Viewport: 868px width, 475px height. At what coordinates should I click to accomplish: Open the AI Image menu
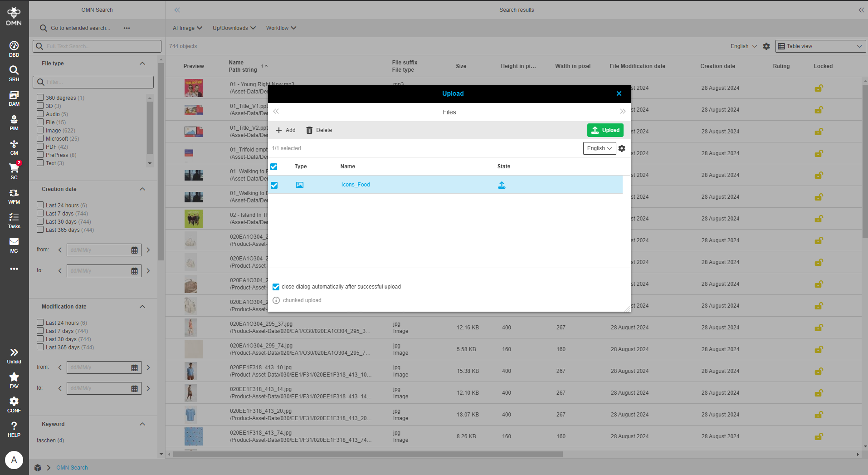click(187, 28)
